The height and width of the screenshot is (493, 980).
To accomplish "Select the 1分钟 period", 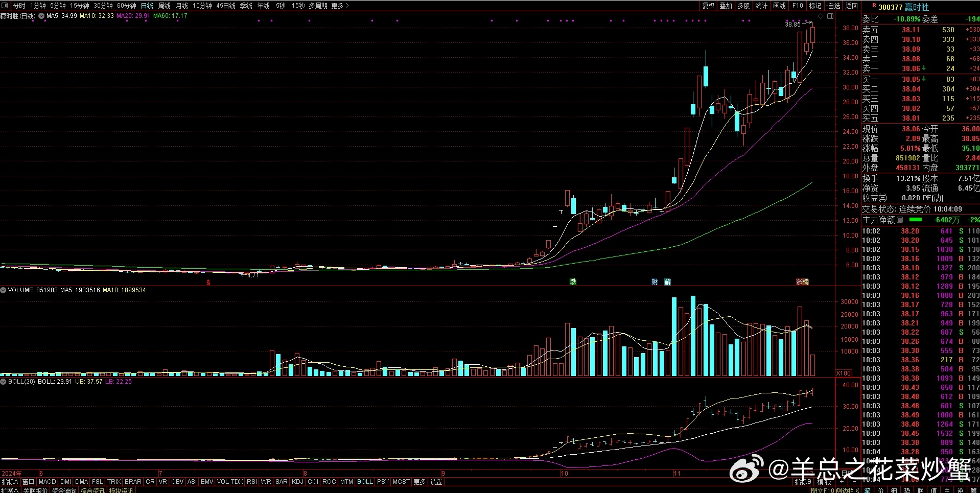I will pyautogui.click(x=38, y=6).
